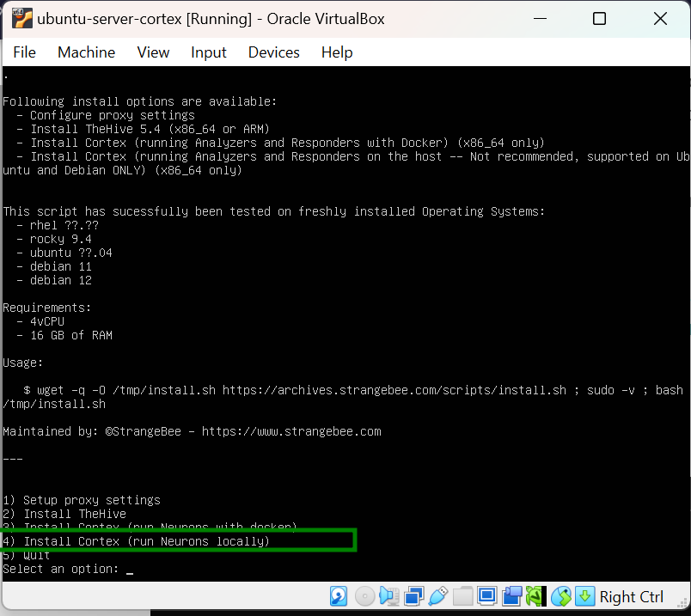Screen dimensions: 691x616
Task: Click '- 4vCPU' requirement line
Action: pos(40,321)
